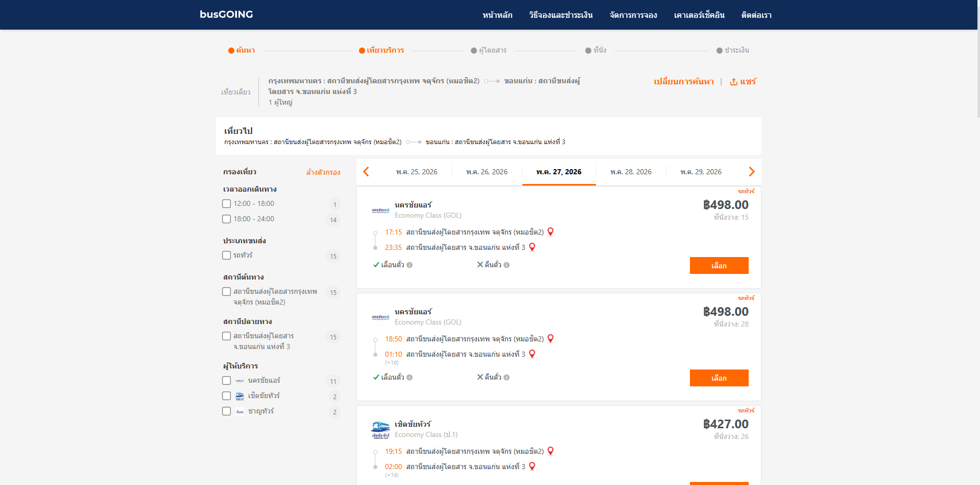Screen dimensions: 980x485
Task: Open map pin for 18:50 departure station
Action: 551,338
